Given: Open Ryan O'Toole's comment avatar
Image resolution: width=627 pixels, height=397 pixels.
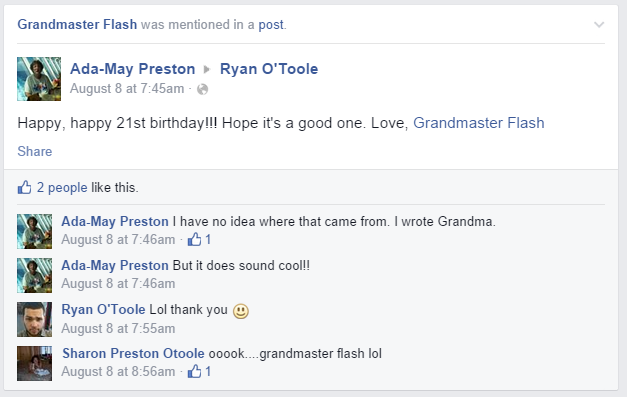Looking at the screenshot, I should click(34, 319).
